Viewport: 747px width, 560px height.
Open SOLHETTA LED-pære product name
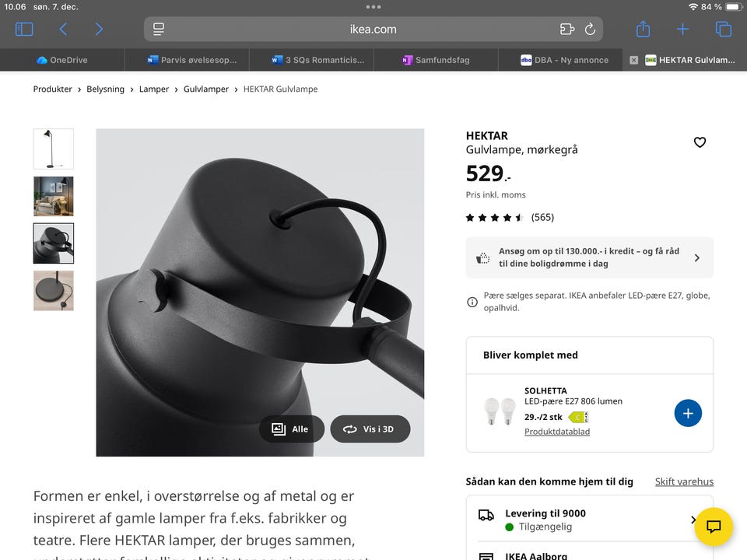click(573, 396)
